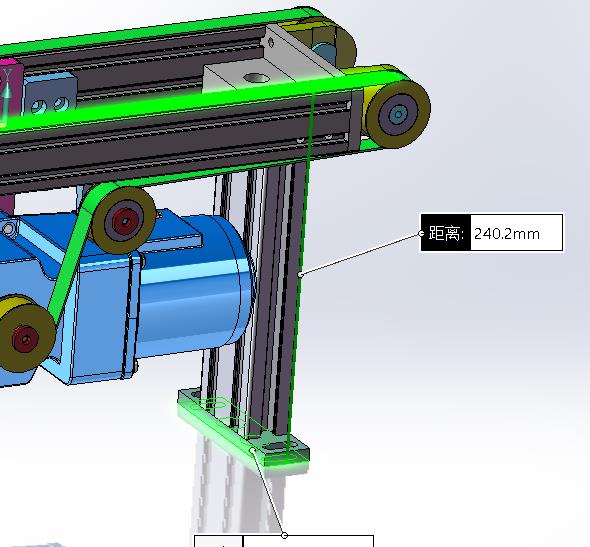Select the end roller with the blue hub
Image resolution: width=590 pixels, height=547 pixels.
click(398, 114)
